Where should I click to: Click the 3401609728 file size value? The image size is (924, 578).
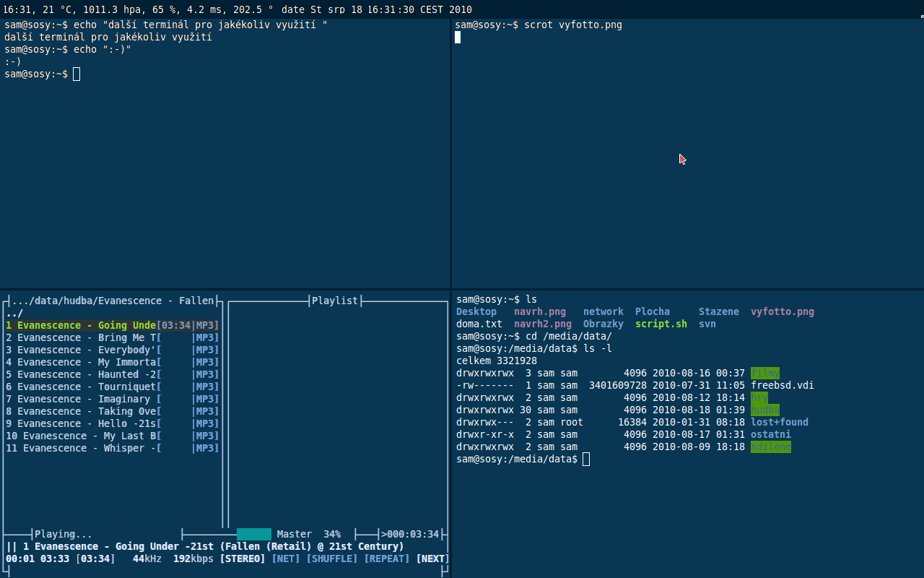(618, 385)
